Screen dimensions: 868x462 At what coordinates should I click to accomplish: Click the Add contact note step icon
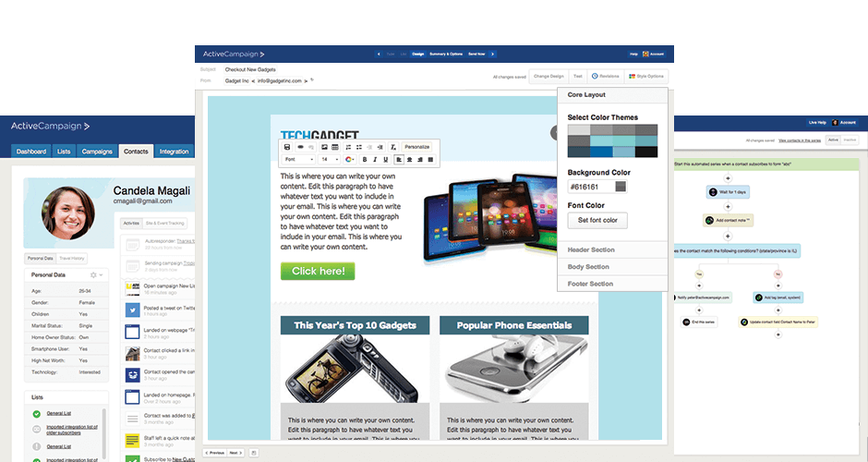click(710, 221)
